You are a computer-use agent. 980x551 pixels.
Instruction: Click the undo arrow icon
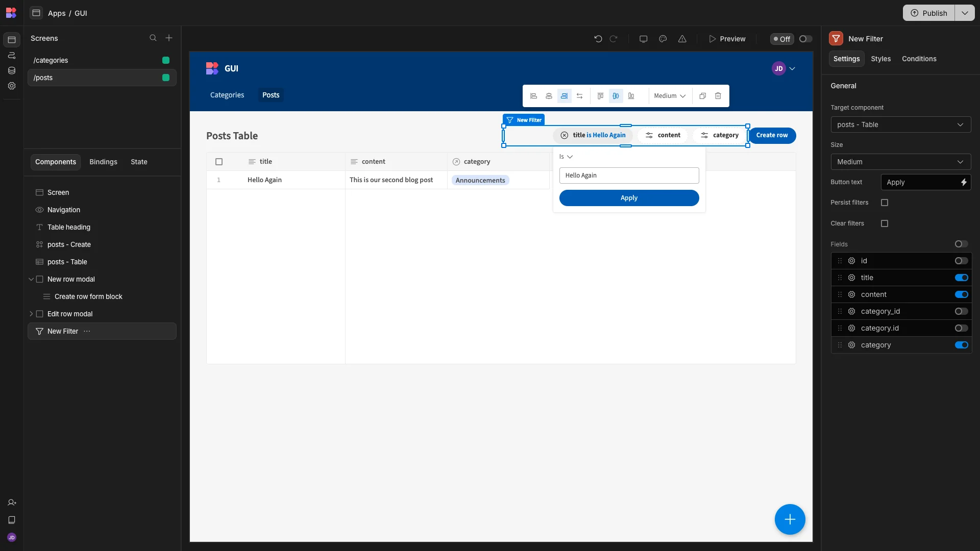coord(598,39)
